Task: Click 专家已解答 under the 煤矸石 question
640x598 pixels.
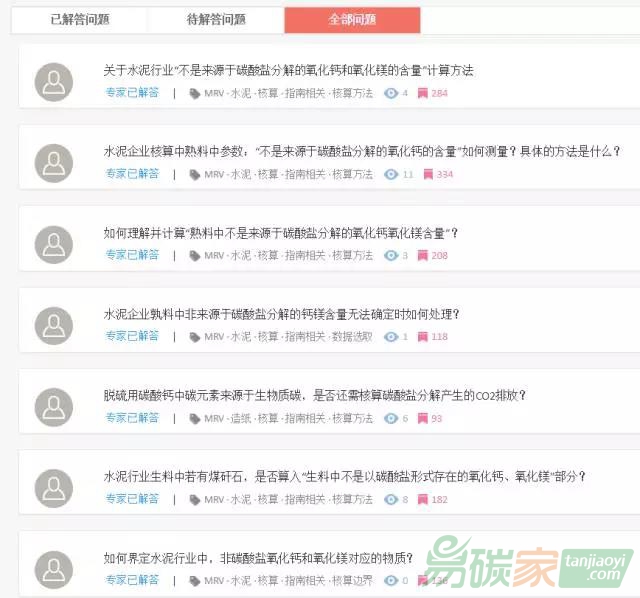Action: point(132,499)
